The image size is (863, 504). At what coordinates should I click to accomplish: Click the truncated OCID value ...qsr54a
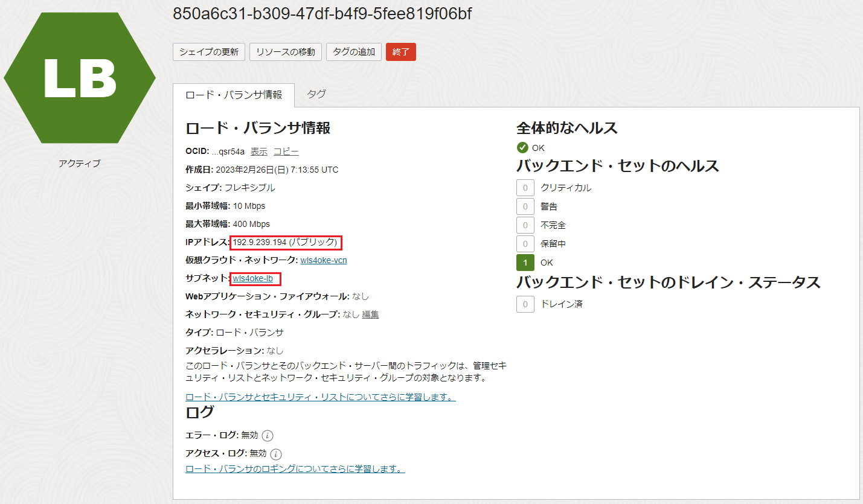pyautogui.click(x=228, y=152)
